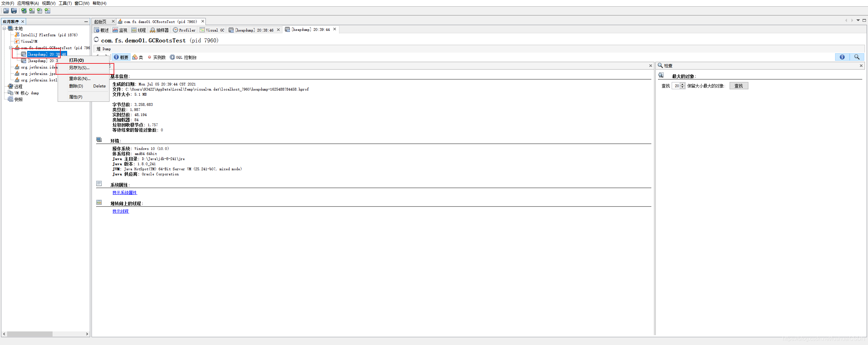Close the [heapdump] 20:39:44 tab
This screenshot has height=345, width=868.
point(335,29)
